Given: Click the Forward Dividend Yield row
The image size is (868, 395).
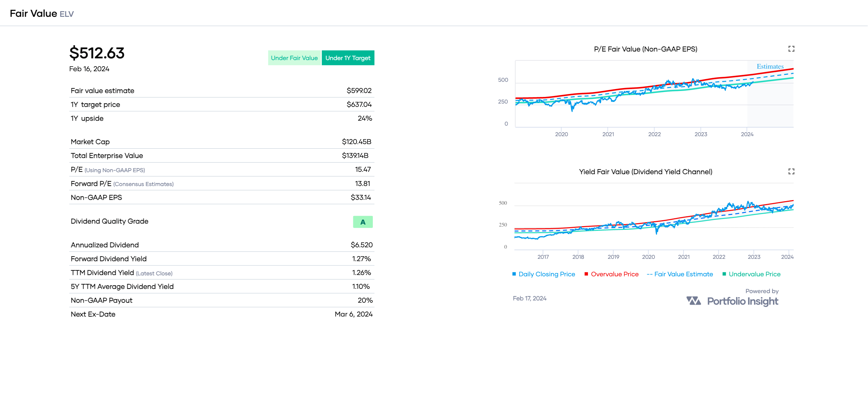Looking at the screenshot, I should [221, 258].
